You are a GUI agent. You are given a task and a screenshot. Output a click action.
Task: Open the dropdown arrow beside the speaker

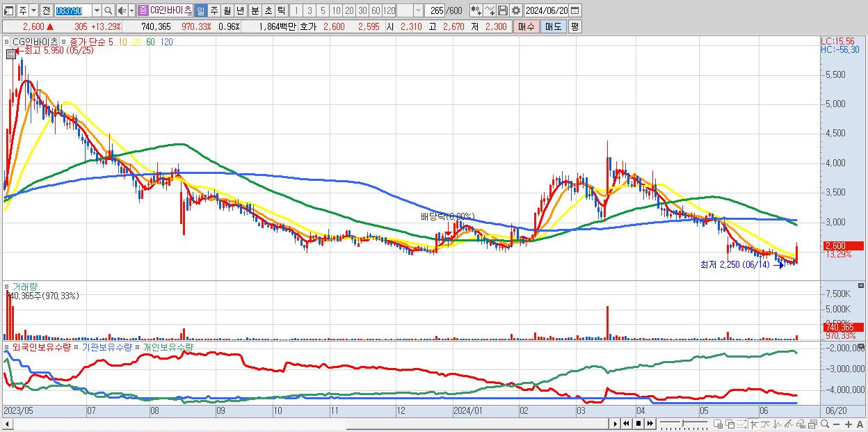pos(131,10)
